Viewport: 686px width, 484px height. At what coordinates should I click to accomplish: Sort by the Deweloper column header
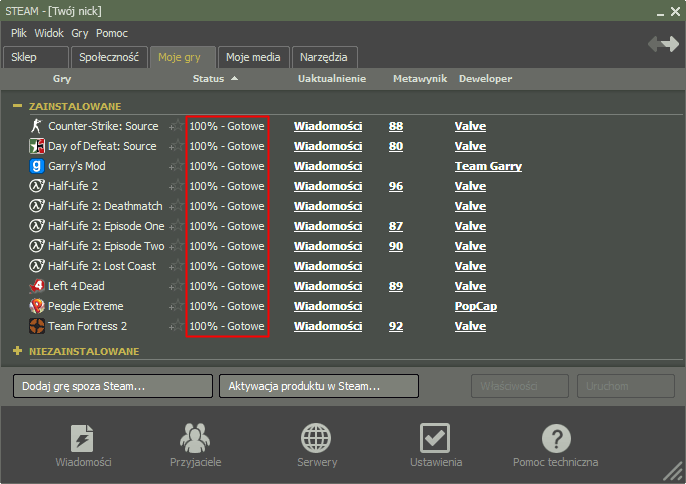point(485,79)
